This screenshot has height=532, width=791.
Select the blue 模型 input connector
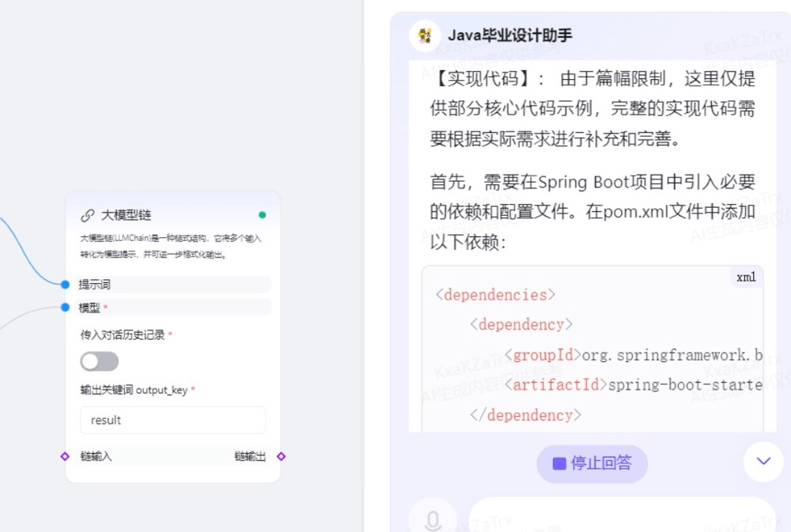[65, 307]
